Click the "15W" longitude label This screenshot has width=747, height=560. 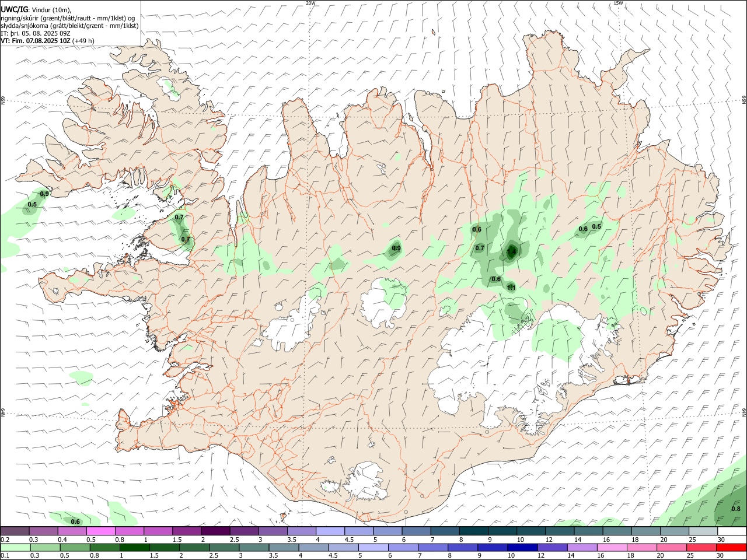(x=618, y=3)
